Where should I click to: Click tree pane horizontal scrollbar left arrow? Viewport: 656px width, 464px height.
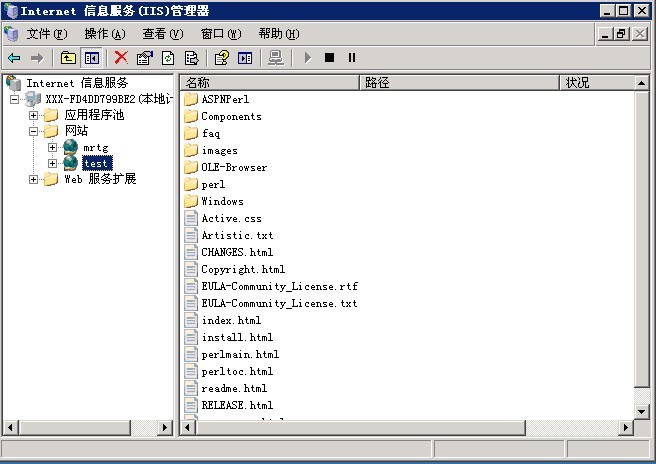10,428
